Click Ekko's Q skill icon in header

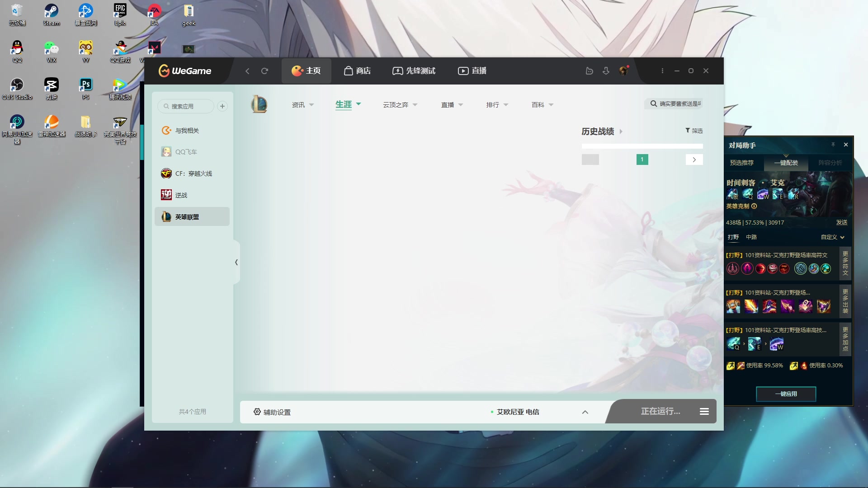[x=748, y=194]
